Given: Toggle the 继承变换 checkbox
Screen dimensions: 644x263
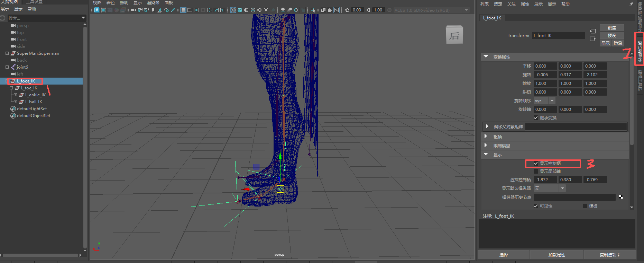Looking at the screenshot, I should click(x=536, y=118).
